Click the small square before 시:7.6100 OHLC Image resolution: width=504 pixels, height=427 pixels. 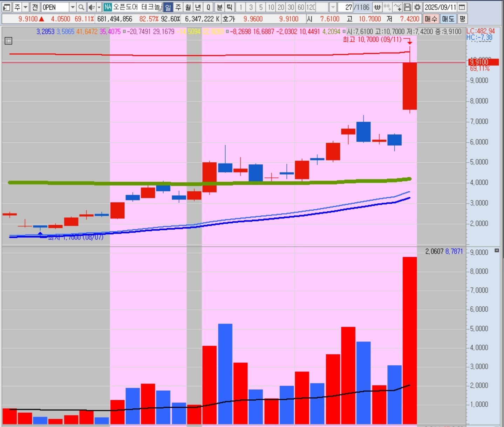click(344, 32)
